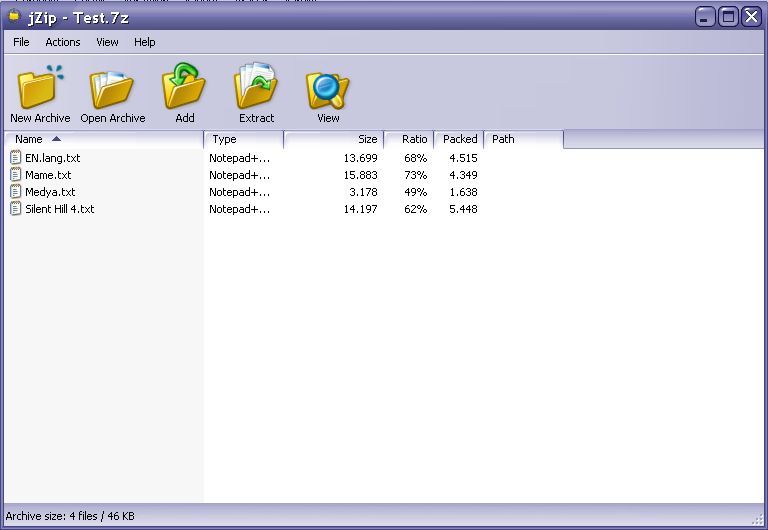Image resolution: width=768 pixels, height=530 pixels.
Task: Click the 3.178 size value
Action: pyautogui.click(x=363, y=192)
